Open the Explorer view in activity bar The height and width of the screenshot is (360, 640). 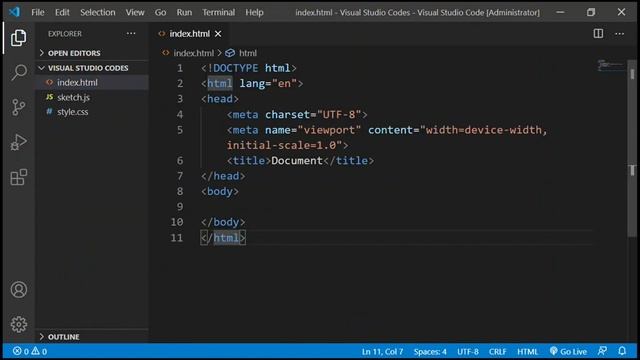coord(18,38)
